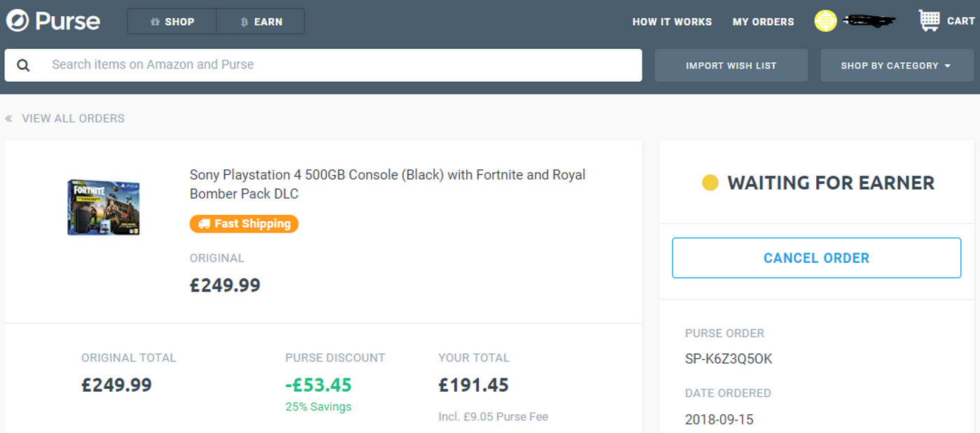Click the yellow user avatar icon
The height and width of the screenshot is (433, 980).
coord(825,21)
